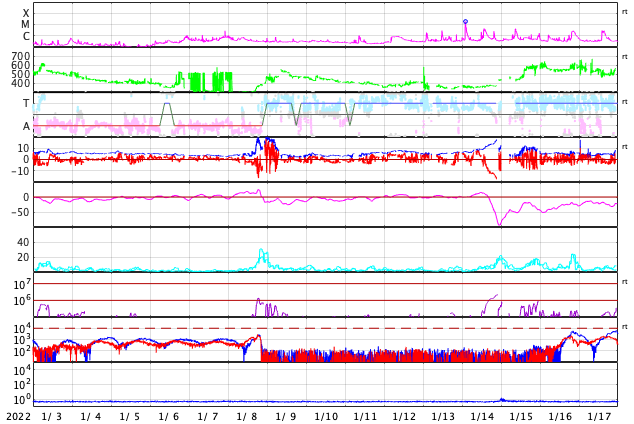
Task: Click the rt label beside the 10^7 panel
Action: [x=625, y=282]
